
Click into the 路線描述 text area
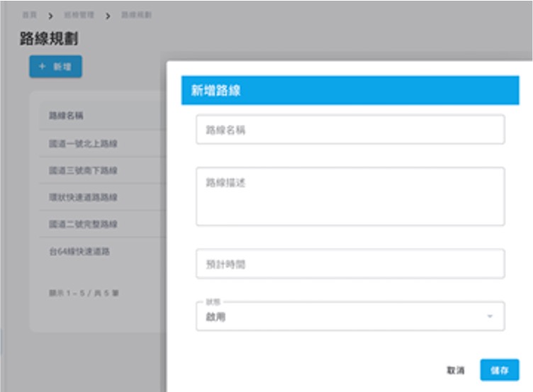(x=350, y=196)
